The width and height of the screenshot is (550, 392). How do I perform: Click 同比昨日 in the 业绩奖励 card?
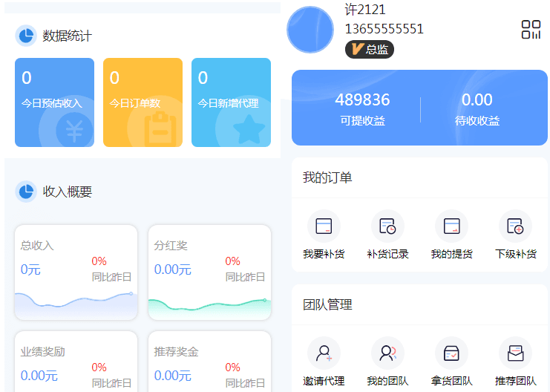pos(111,383)
